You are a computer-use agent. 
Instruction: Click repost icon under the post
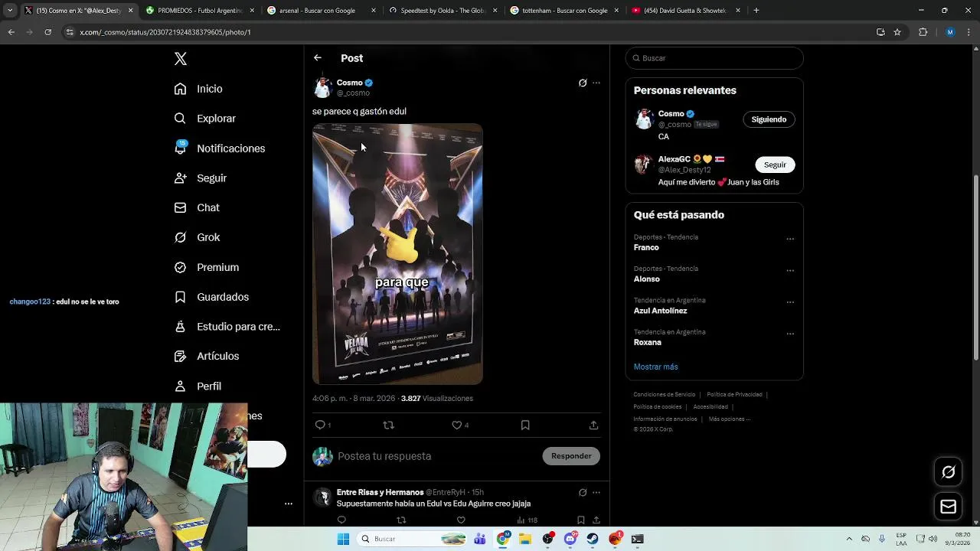coord(388,425)
